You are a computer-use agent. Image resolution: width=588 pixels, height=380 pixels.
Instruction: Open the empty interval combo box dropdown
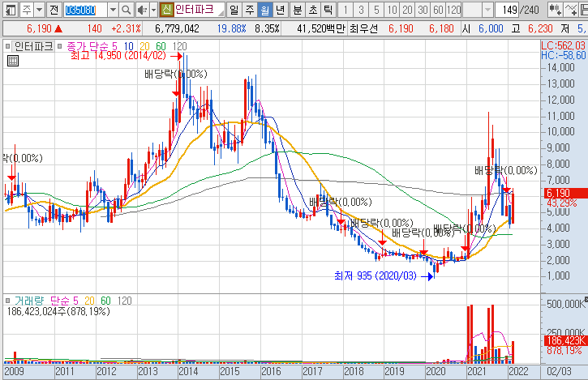(487, 10)
